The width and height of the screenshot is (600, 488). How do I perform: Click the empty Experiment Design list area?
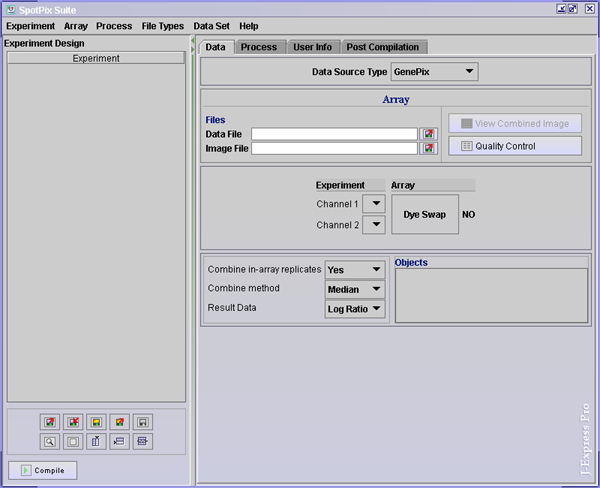(96, 233)
